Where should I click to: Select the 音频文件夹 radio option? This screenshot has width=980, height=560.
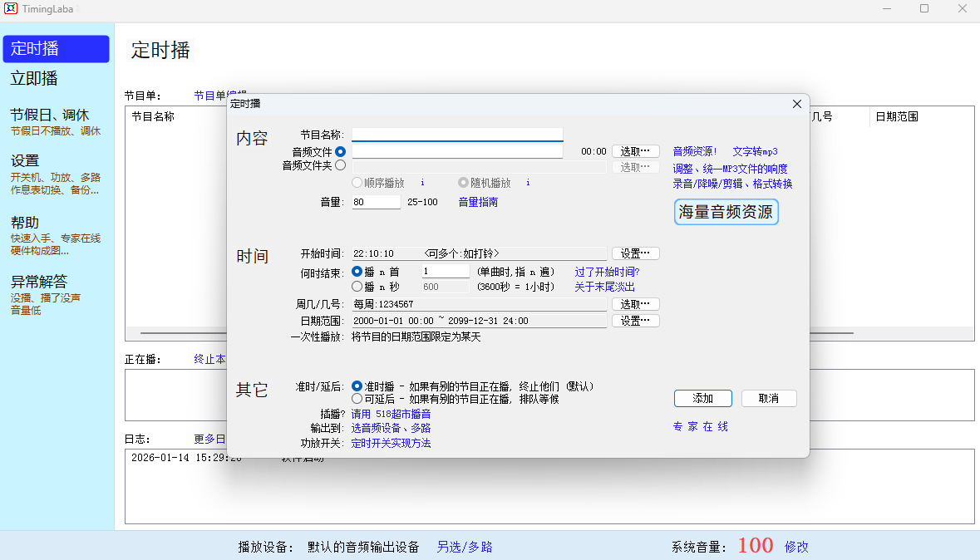click(340, 166)
